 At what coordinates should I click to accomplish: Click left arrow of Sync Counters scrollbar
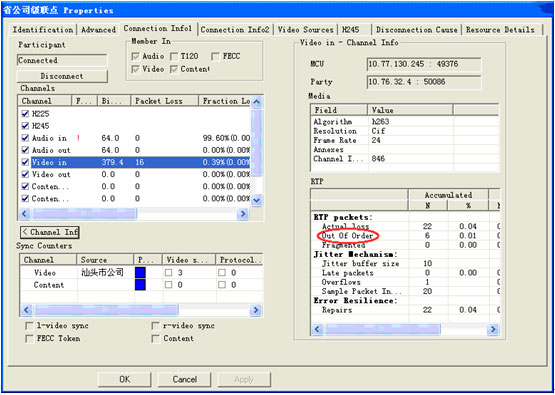coord(26,310)
